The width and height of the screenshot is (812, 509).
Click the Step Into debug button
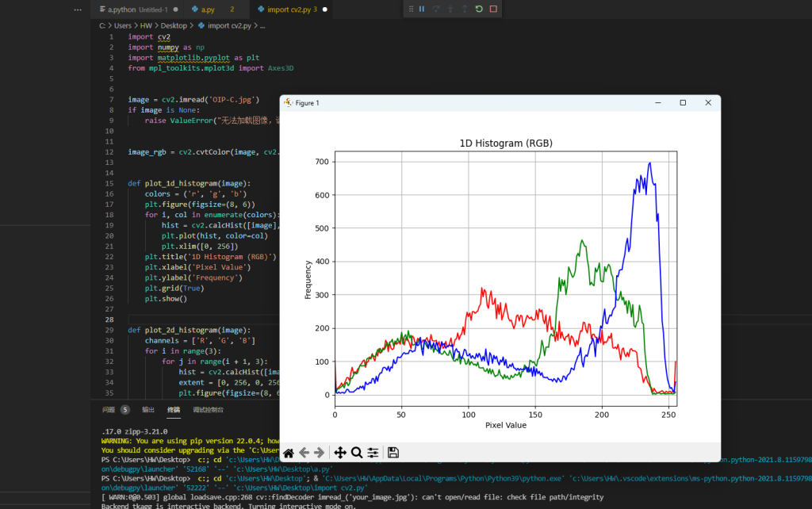450,9
